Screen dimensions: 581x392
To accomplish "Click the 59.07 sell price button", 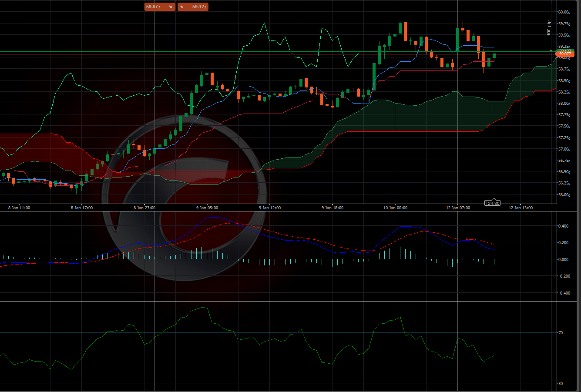I will [159, 7].
